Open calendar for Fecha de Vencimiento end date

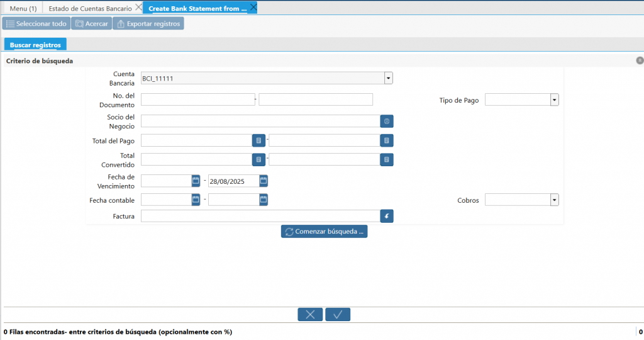pyautogui.click(x=264, y=181)
